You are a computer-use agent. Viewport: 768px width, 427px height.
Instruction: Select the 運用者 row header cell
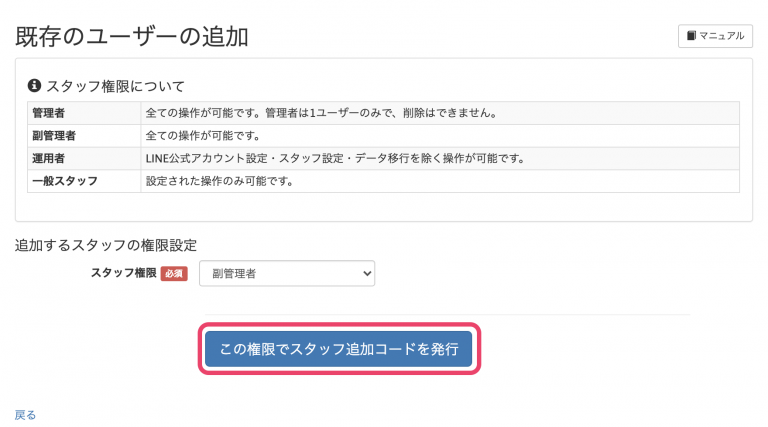click(84, 158)
